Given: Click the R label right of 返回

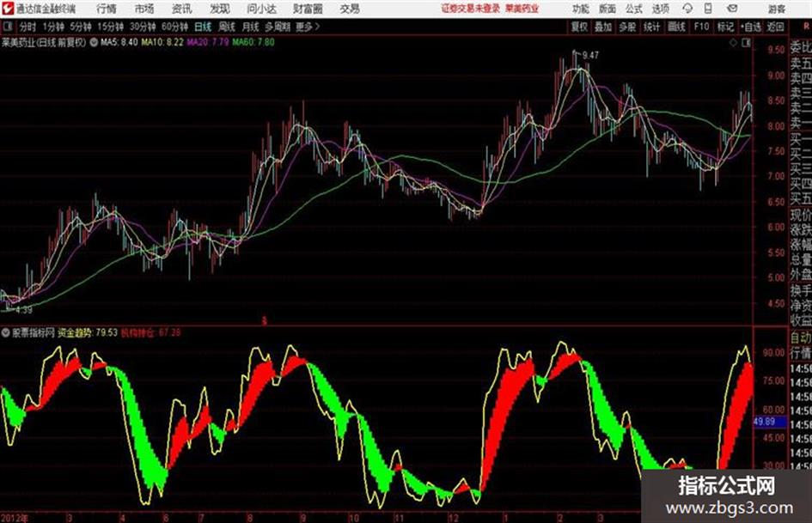Looking at the screenshot, I should click(x=806, y=27).
